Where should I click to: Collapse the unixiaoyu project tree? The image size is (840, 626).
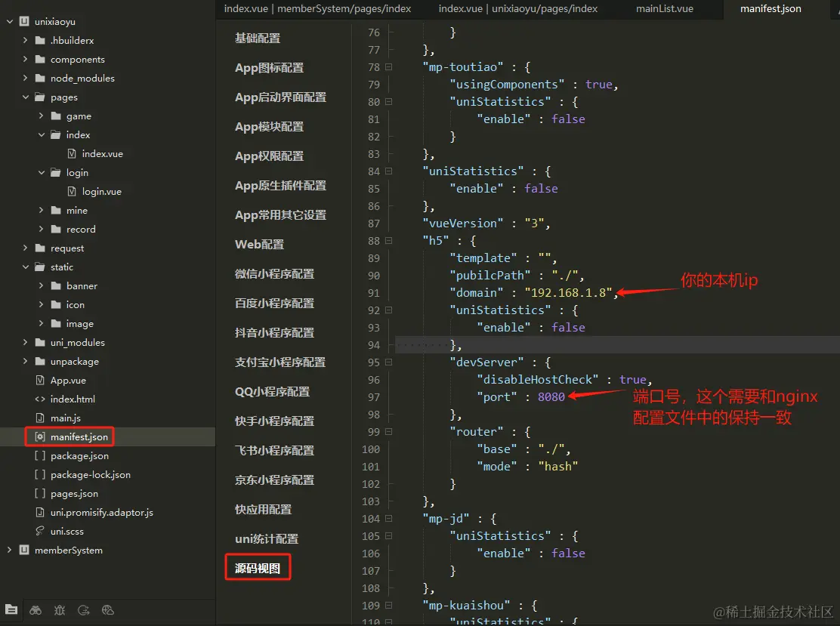[10, 21]
